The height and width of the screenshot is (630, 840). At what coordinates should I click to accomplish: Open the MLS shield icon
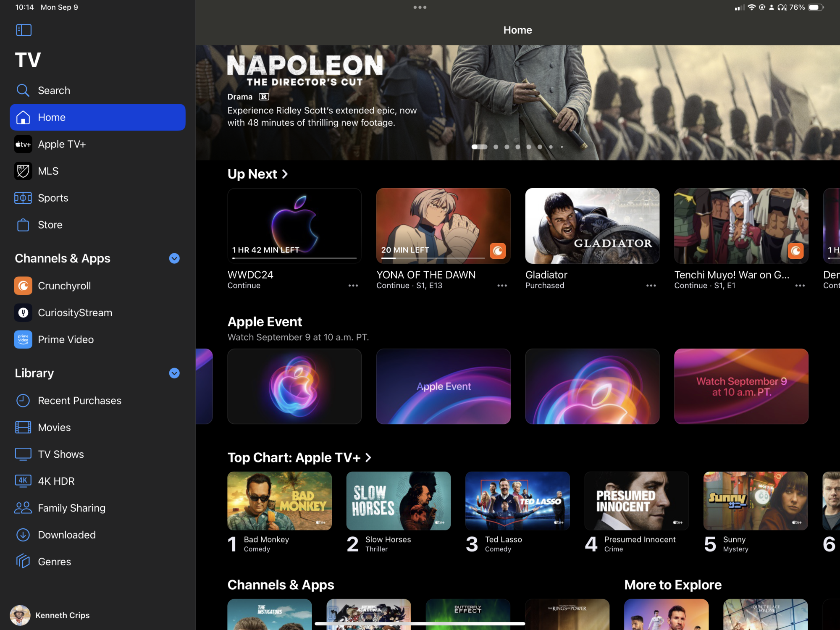coord(23,171)
